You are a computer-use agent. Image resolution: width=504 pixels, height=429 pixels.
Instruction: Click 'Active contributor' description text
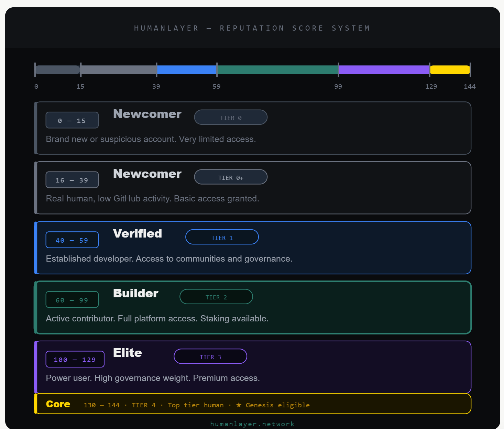click(x=157, y=319)
